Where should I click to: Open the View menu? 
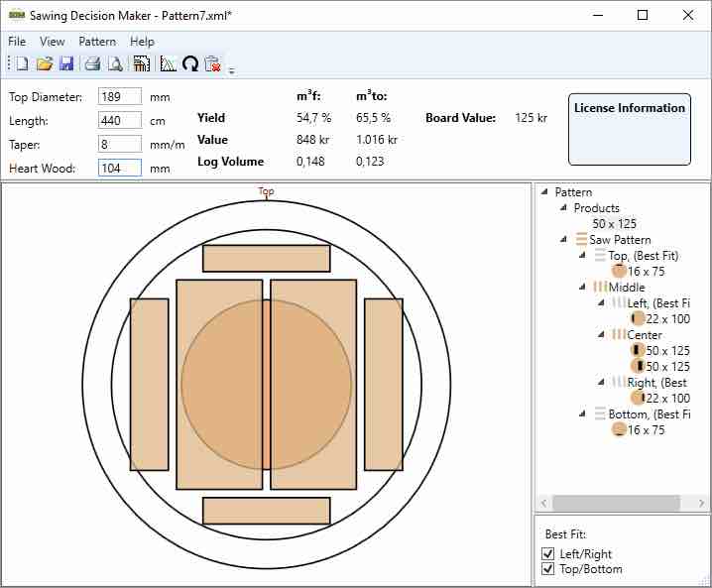click(52, 42)
